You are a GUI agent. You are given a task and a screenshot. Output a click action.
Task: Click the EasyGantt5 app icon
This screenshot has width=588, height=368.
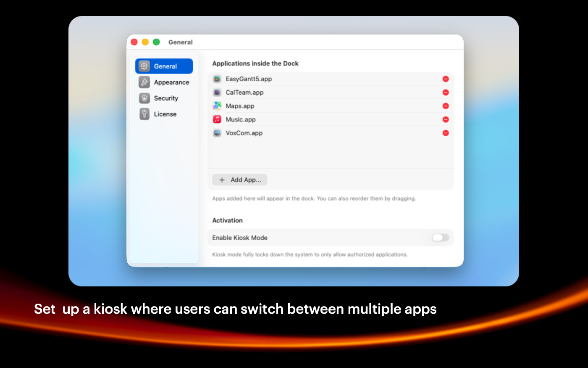(x=217, y=79)
